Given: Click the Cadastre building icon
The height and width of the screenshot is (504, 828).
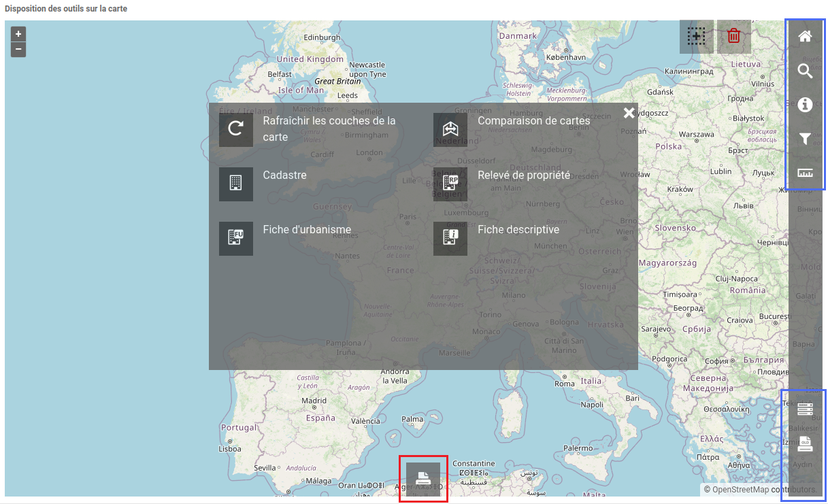Looking at the screenshot, I should pos(236,184).
